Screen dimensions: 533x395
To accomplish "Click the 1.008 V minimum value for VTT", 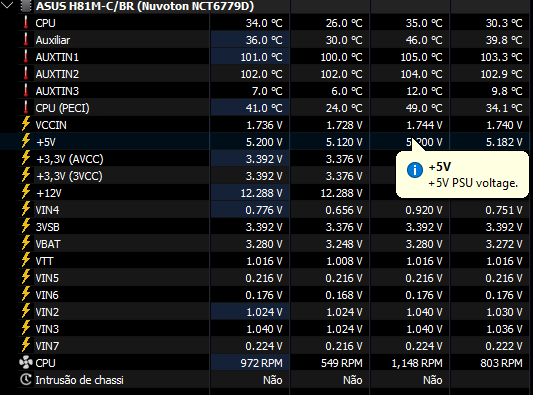I will 344,261.
